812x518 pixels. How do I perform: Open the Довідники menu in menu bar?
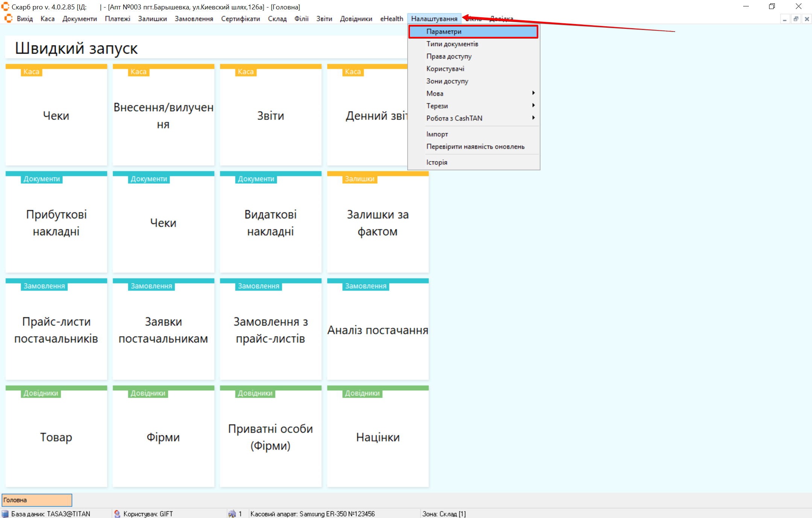pyautogui.click(x=356, y=18)
